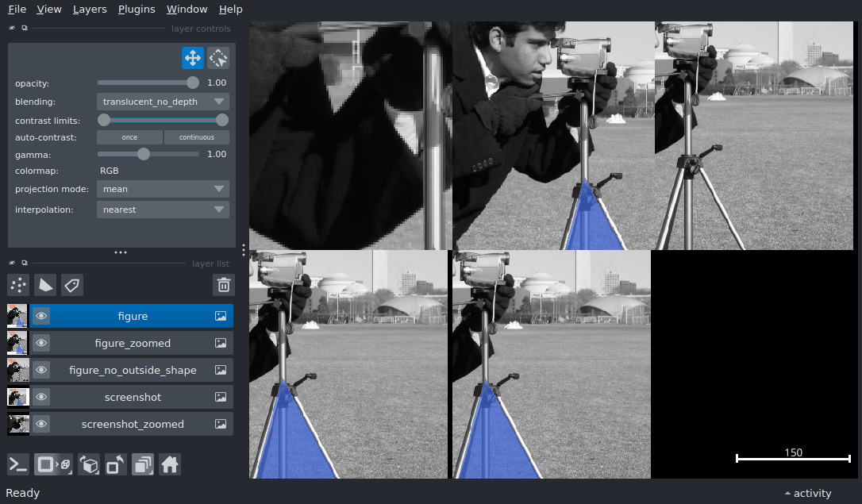Open the blending mode dropdown
Viewport: 862px width, 504px height.
click(163, 102)
